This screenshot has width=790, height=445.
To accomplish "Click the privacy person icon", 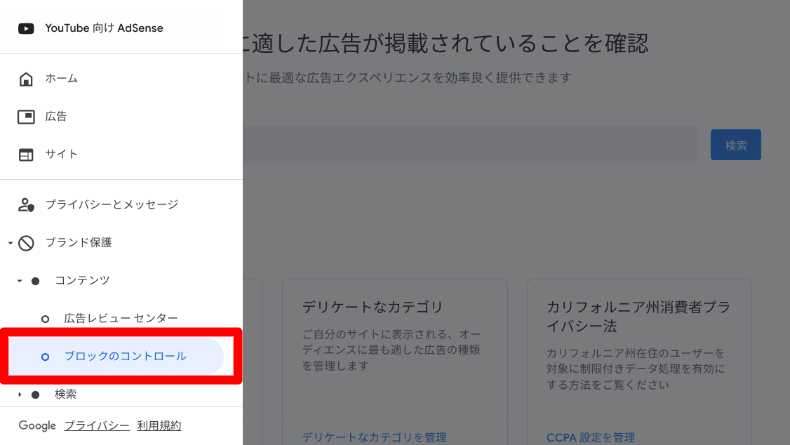I will 26,205.
